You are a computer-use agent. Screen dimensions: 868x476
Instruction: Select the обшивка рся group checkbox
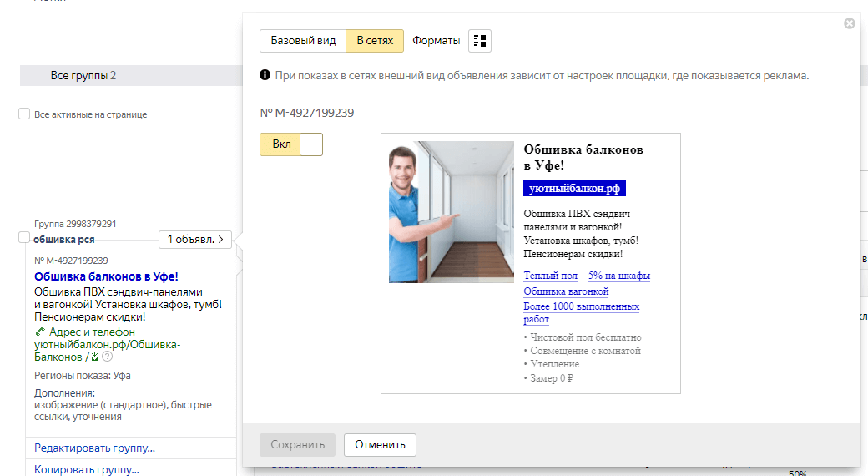tap(24, 237)
